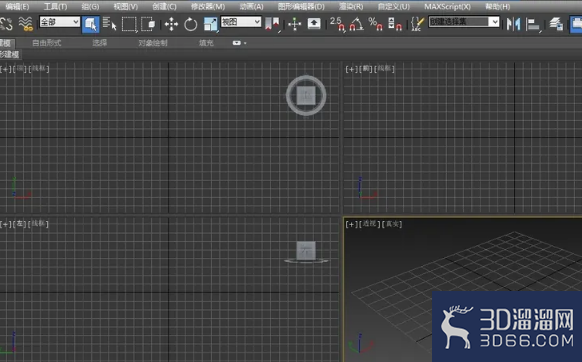Image resolution: width=582 pixels, height=362 pixels.
Task: Activate the Select Object tool
Action: pyautogui.click(x=91, y=25)
